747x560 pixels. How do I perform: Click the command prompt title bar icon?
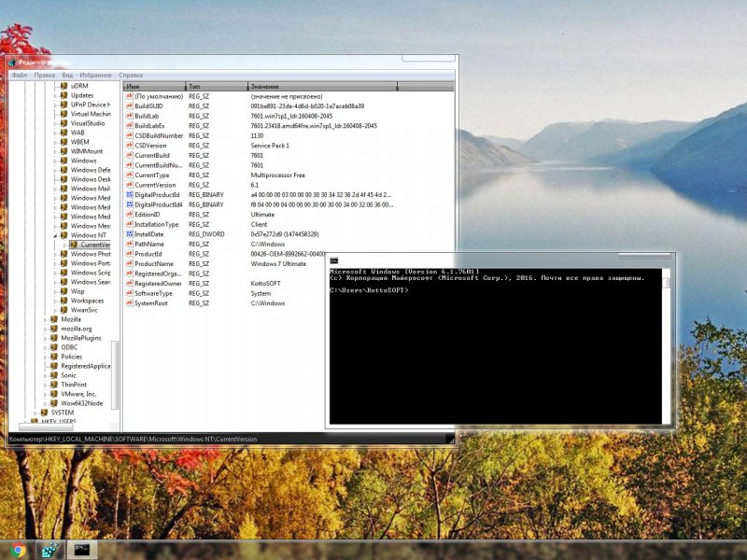pyautogui.click(x=334, y=260)
